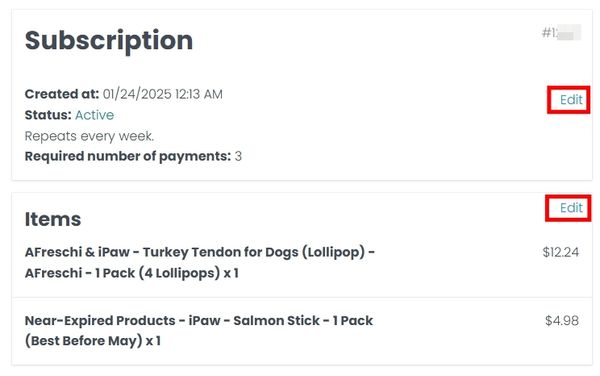The image size is (600, 376).
Task: Select Required number of payments label
Action: click(x=128, y=156)
